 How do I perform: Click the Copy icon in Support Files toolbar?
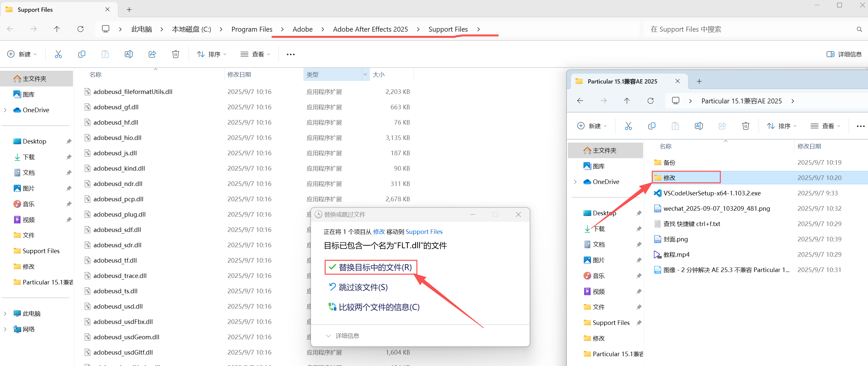pos(81,54)
